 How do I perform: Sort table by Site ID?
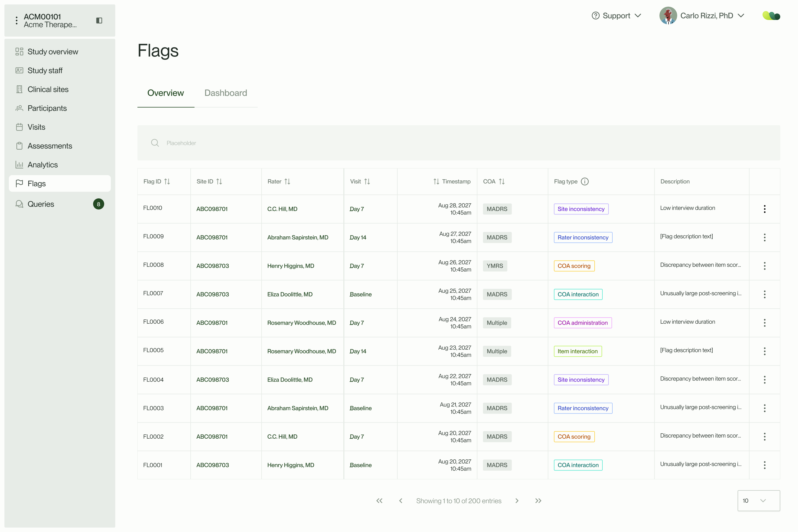(219, 181)
